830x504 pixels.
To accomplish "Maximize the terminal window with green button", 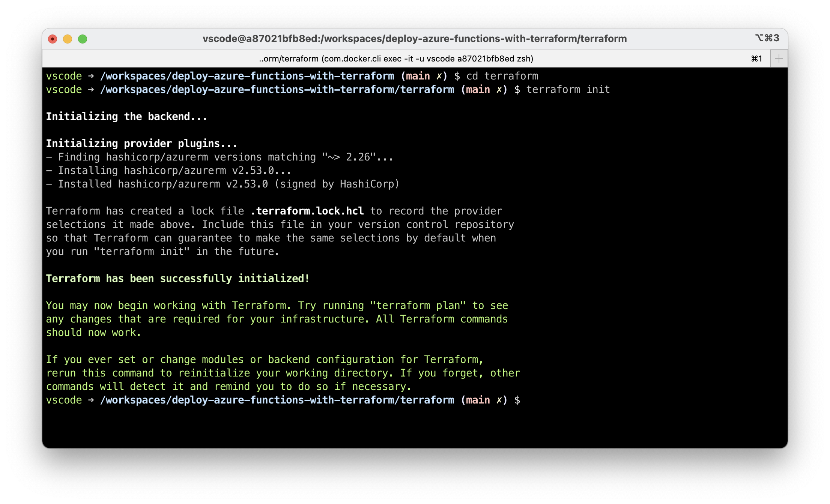I will [83, 39].
